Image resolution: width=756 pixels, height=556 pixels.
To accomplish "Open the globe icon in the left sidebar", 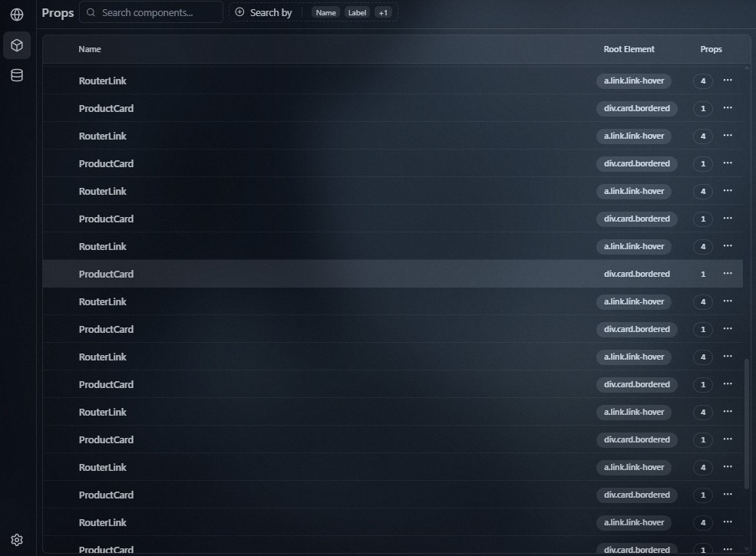I will [17, 15].
